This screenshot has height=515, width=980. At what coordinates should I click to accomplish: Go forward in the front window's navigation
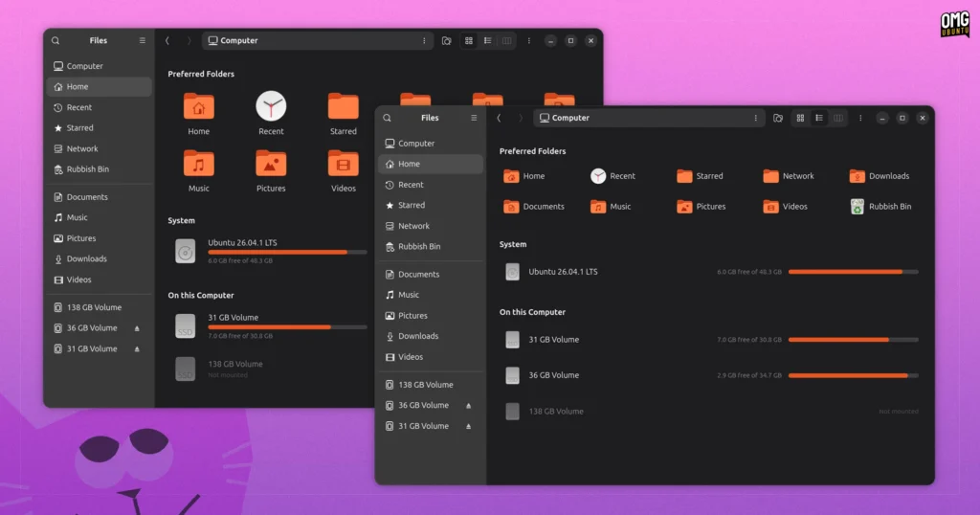pos(520,118)
